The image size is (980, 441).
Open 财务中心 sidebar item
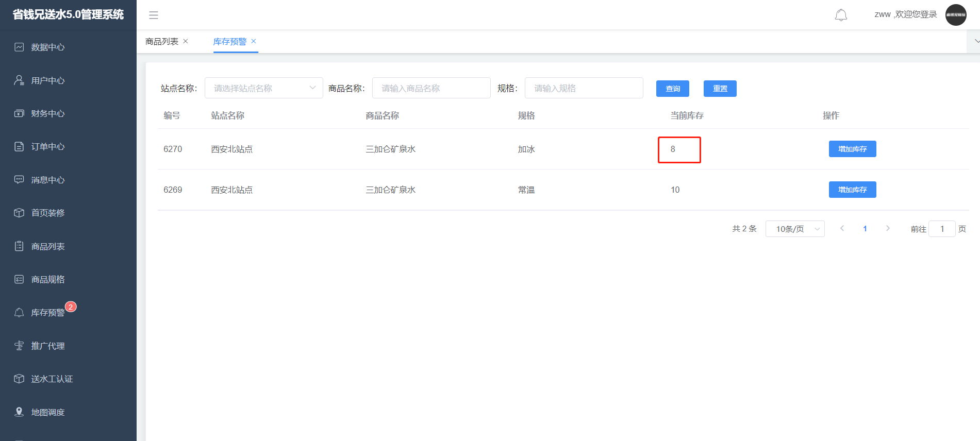[47, 113]
